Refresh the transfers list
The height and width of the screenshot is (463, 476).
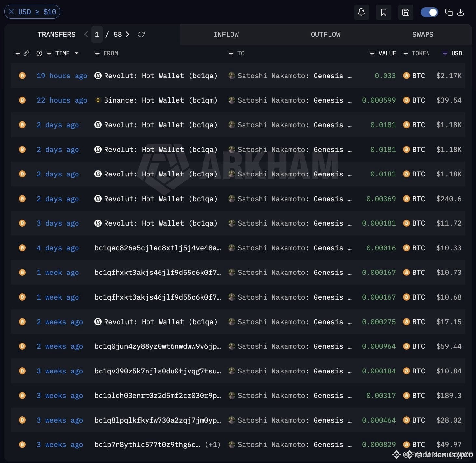pos(141,35)
